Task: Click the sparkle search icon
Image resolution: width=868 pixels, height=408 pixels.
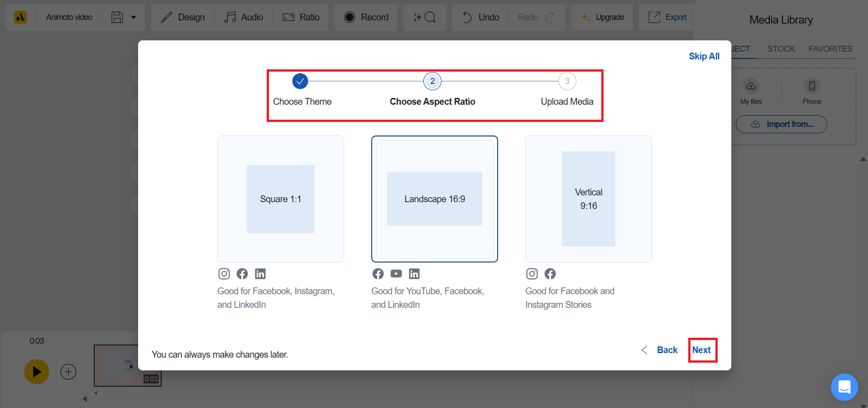Action: pos(424,17)
